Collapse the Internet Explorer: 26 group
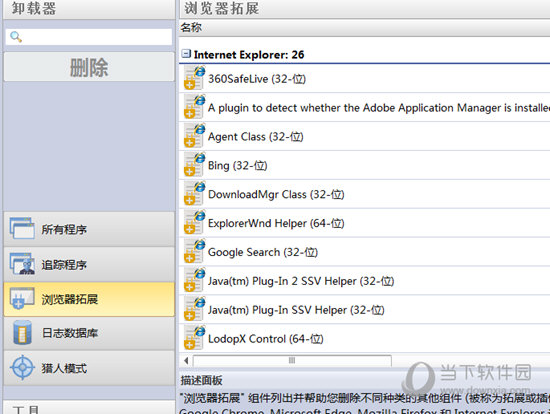The height and width of the screenshot is (414, 550). pyautogui.click(x=186, y=54)
